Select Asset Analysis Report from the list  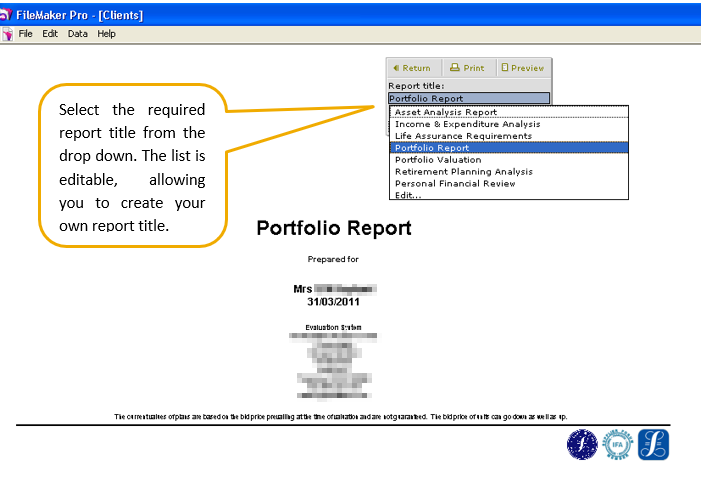pyautogui.click(x=509, y=112)
